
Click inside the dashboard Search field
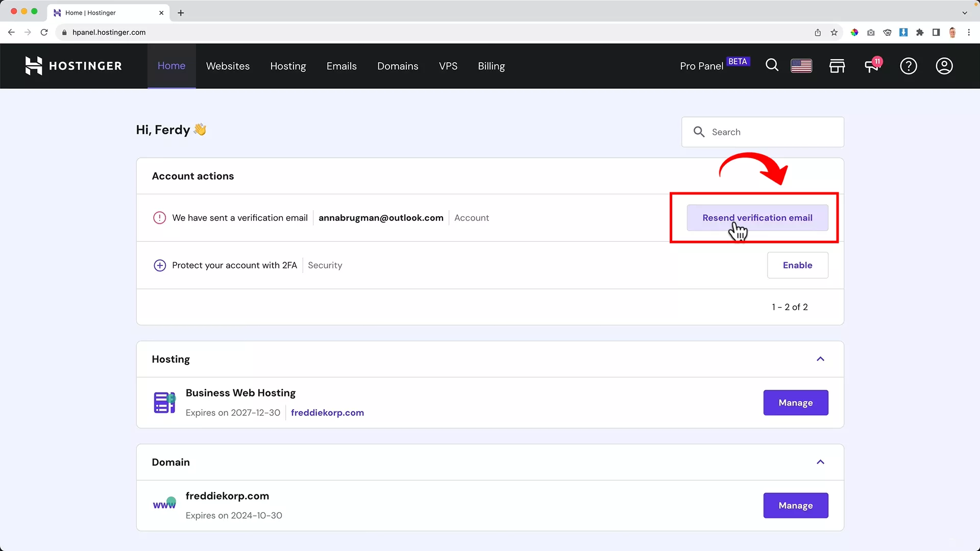[x=763, y=132]
